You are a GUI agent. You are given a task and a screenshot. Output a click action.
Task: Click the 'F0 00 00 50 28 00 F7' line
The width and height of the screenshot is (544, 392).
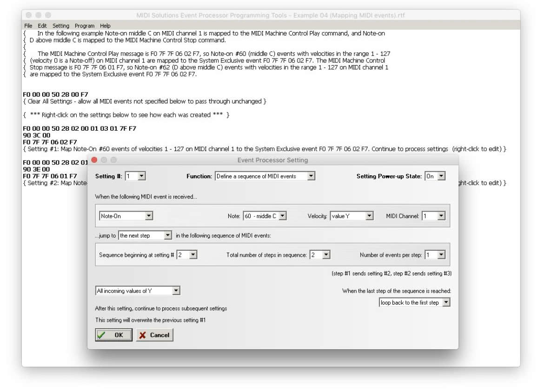pyautogui.click(x=55, y=94)
